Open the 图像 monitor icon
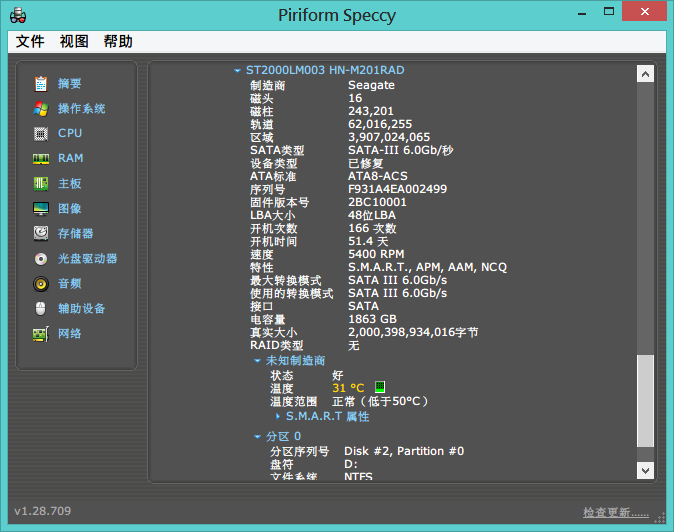Screen dimensions: 674x532 tap(41, 208)
